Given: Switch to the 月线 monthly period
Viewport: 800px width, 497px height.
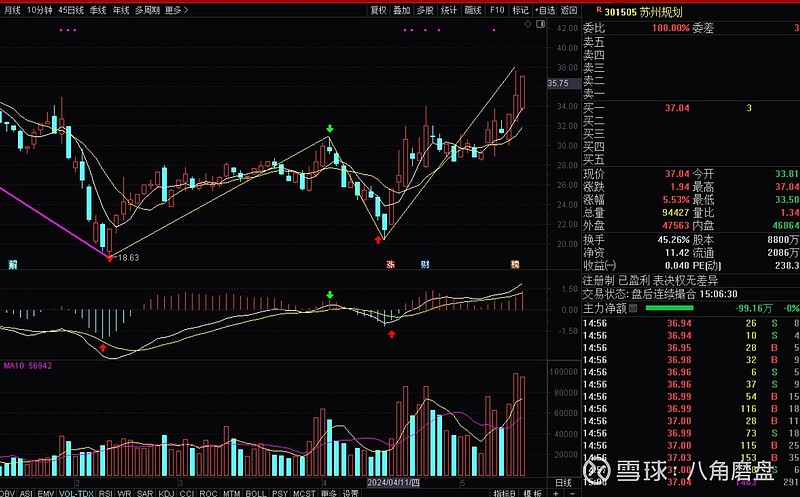Looking at the screenshot, I should click(x=12, y=10).
